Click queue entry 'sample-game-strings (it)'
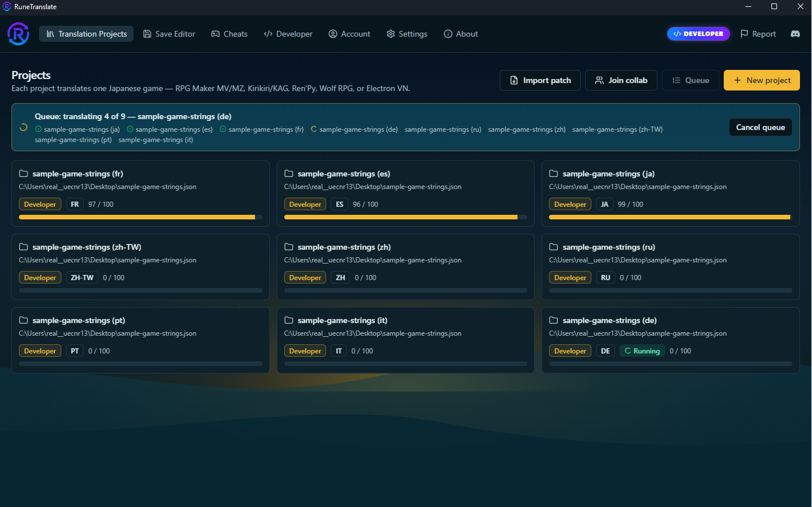The width and height of the screenshot is (812, 507). 156,140
